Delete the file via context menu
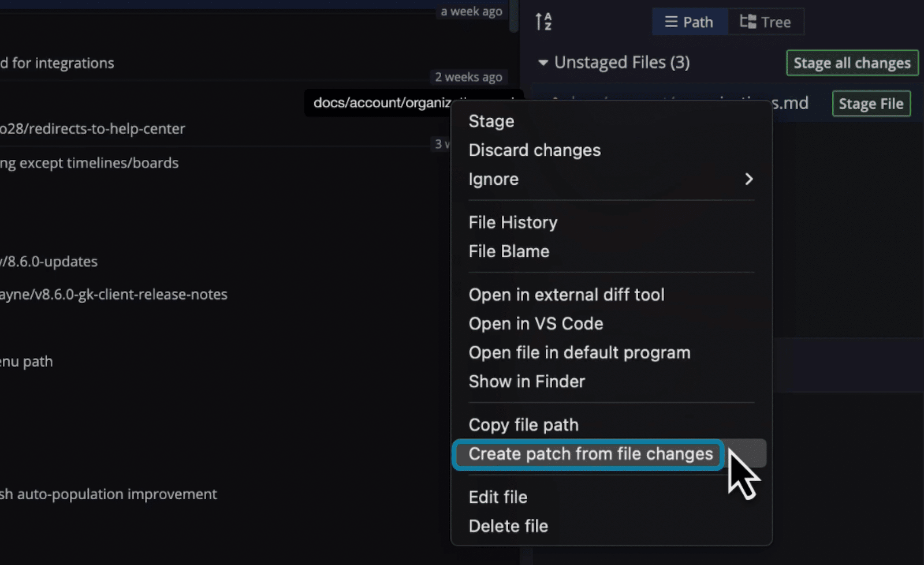Viewport: 924px width, 565px height. 508,526
